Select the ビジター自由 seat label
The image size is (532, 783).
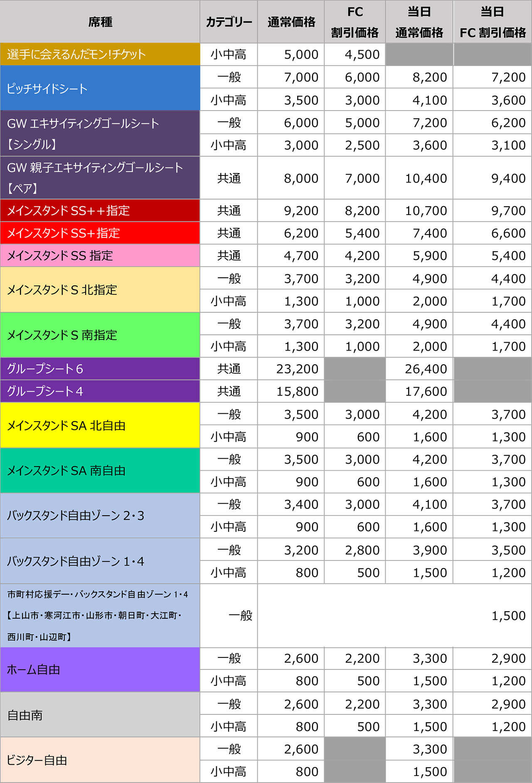(100, 760)
